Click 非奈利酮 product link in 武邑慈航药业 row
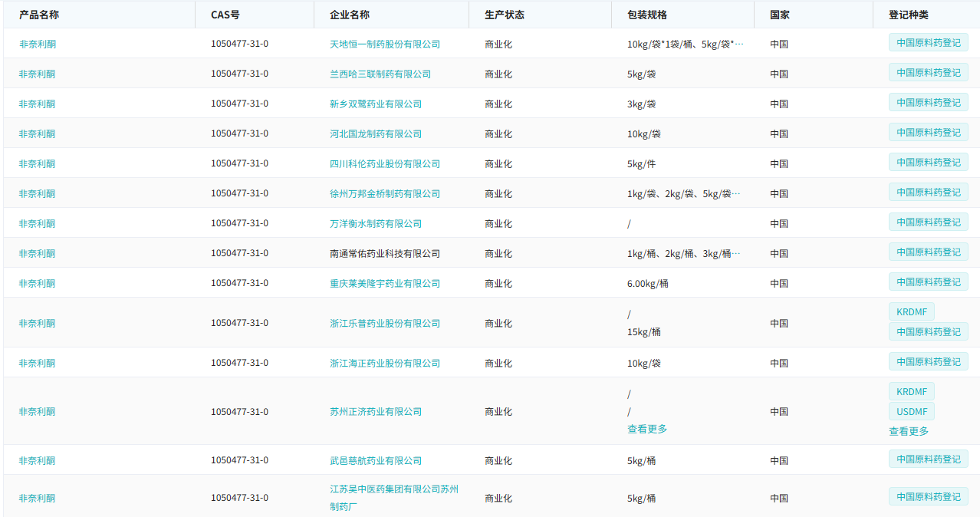The width and height of the screenshot is (980, 517). 38,460
